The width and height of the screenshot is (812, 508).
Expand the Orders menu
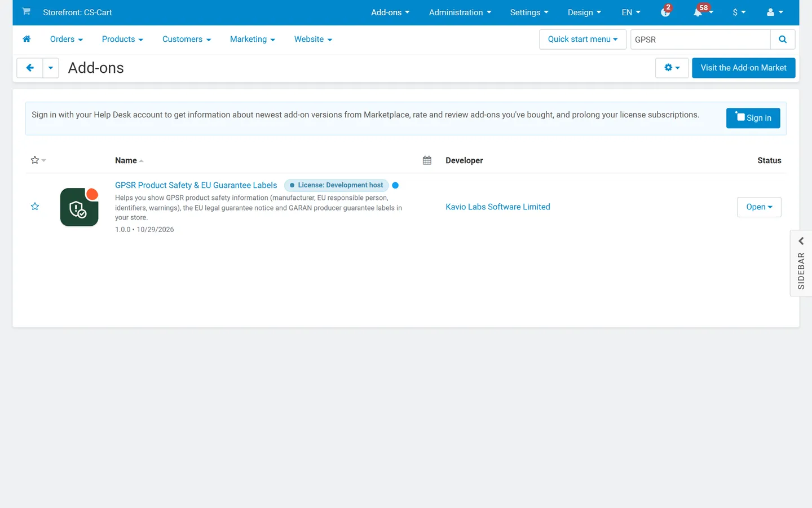click(67, 40)
